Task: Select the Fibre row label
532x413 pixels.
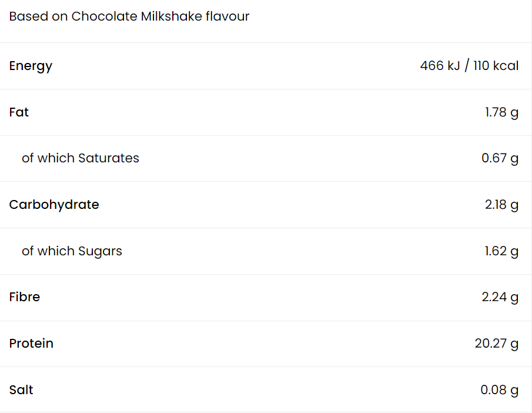Action: point(25,297)
